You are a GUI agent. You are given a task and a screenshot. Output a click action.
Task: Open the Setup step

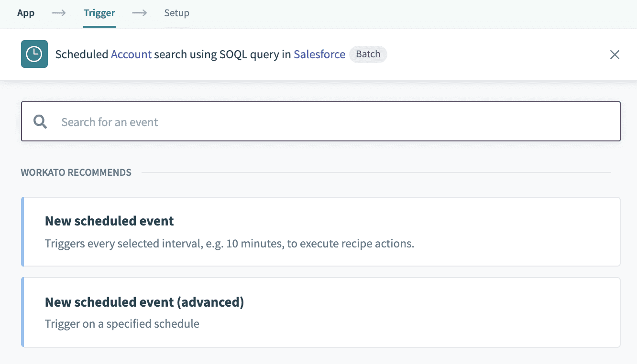[176, 13]
